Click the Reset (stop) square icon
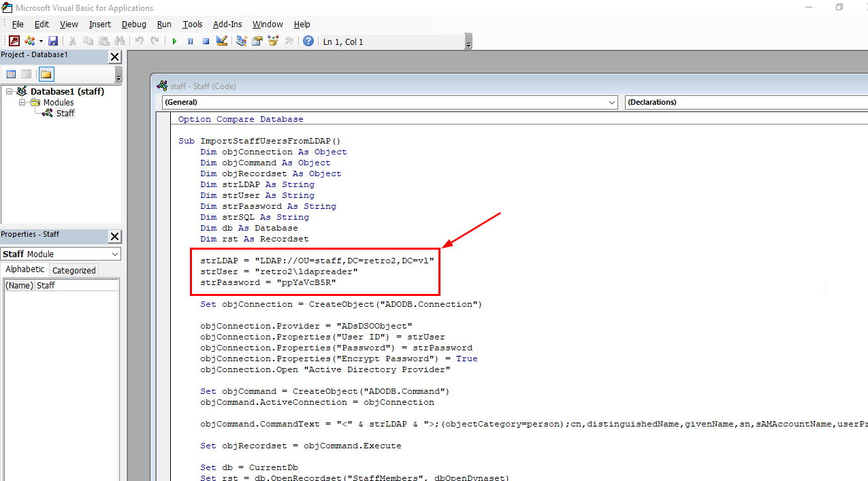The image size is (868, 481). [x=206, y=42]
